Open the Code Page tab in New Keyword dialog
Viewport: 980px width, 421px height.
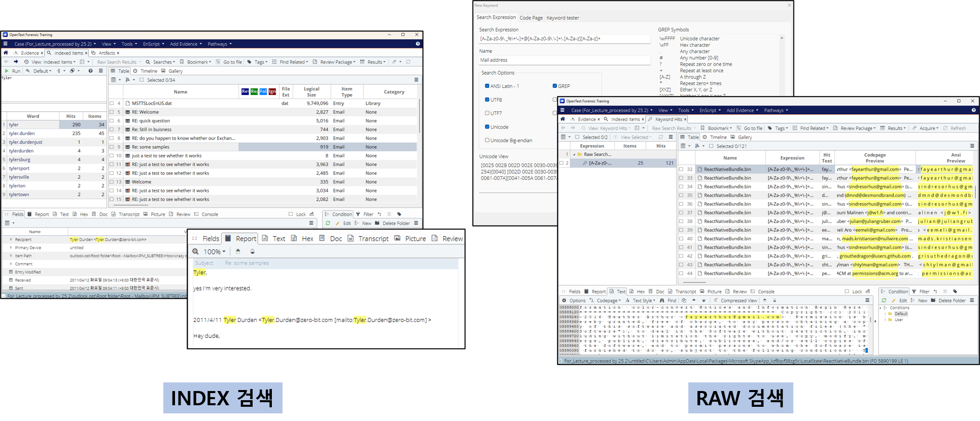pos(531,18)
